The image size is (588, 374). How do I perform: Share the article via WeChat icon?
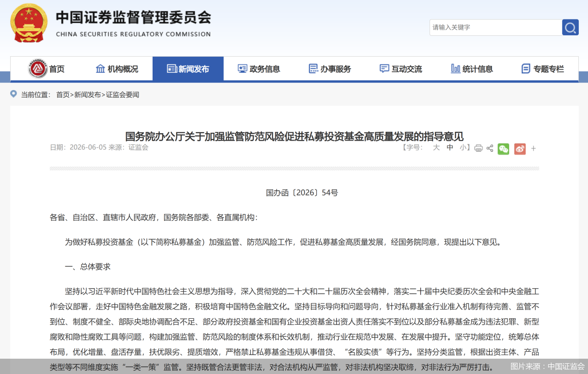(503, 148)
